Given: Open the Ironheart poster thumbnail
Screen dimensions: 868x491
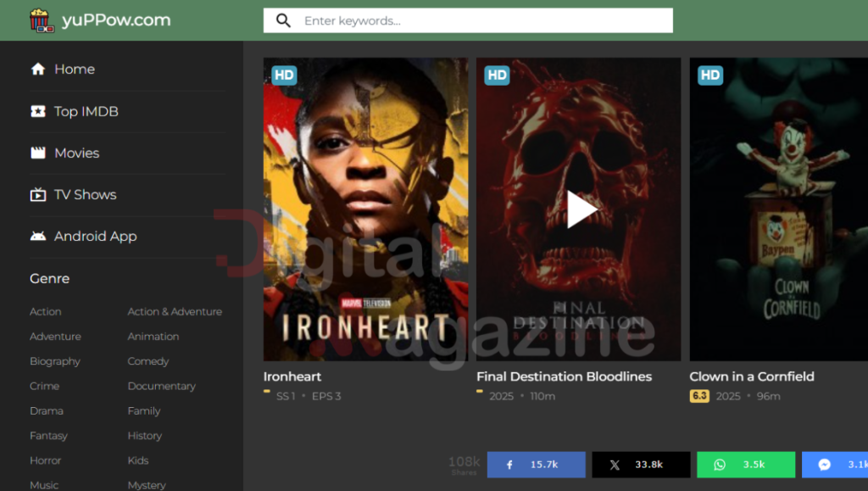Looking at the screenshot, I should (x=365, y=209).
